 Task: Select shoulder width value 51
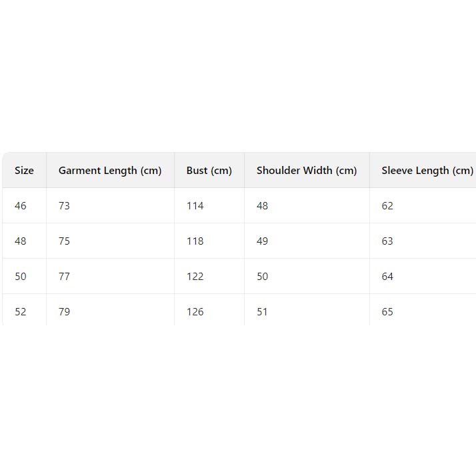pos(262,312)
